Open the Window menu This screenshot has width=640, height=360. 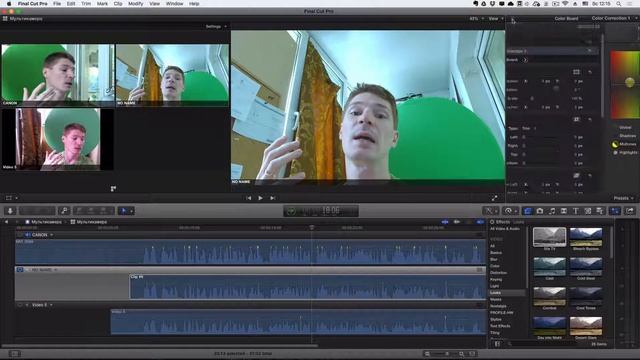click(174, 3)
